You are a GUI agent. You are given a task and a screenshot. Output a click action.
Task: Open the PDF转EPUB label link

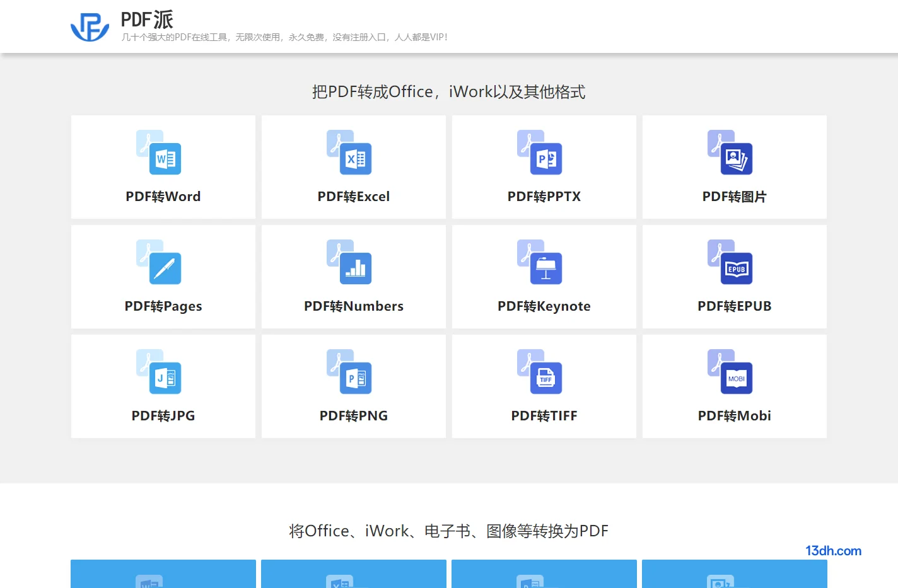point(735,306)
